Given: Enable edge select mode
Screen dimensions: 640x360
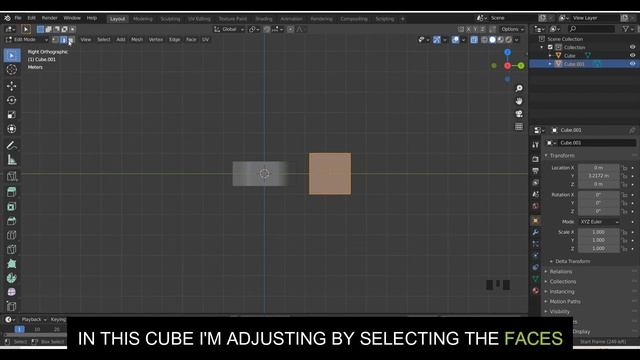Looking at the screenshot, I should point(63,40).
